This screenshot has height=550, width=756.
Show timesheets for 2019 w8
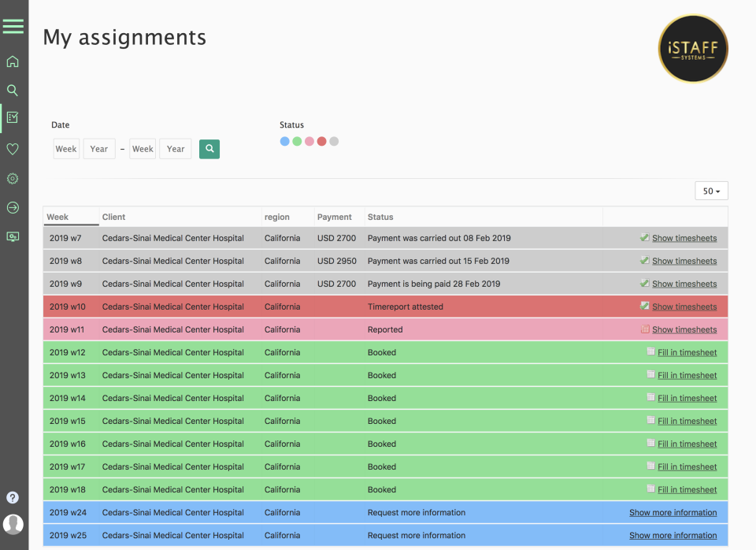click(684, 261)
